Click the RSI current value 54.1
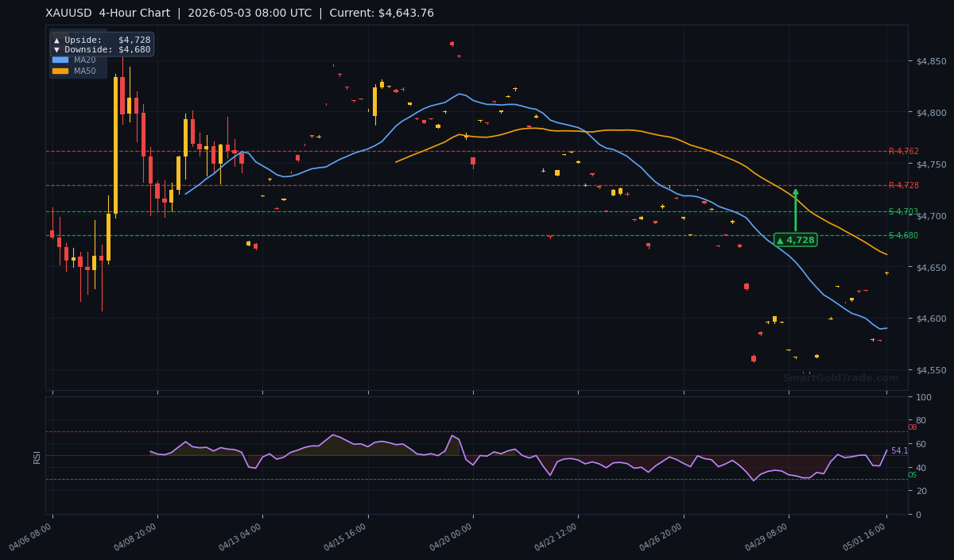This screenshot has width=954, height=560. (899, 451)
